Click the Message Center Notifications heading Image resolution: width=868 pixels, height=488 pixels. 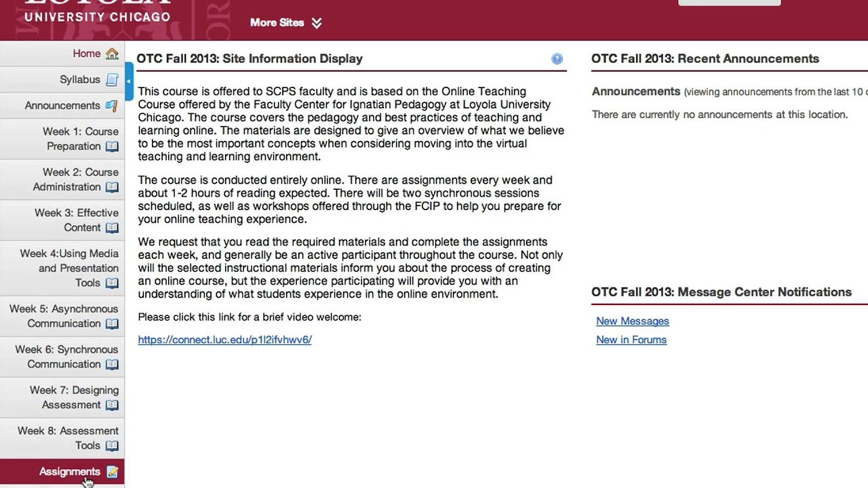click(722, 292)
